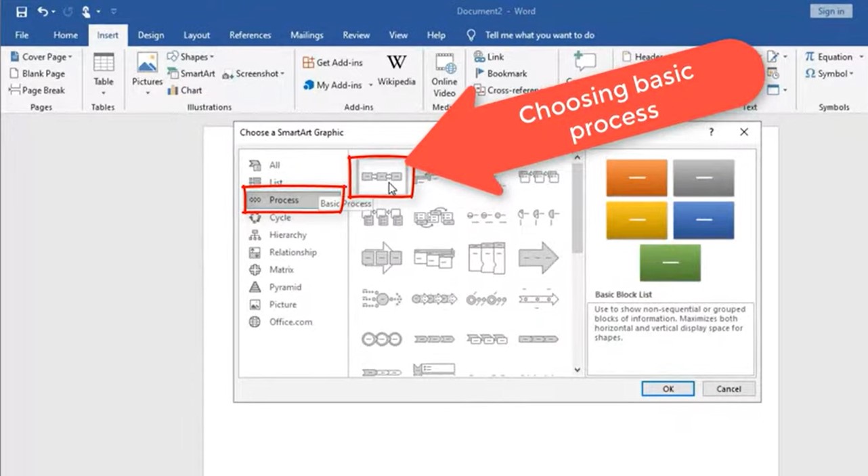The width and height of the screenshot is (868, 476).
Task: Select the Cycle category in SmartArt dialog
Action: click(x=279, y=217)
